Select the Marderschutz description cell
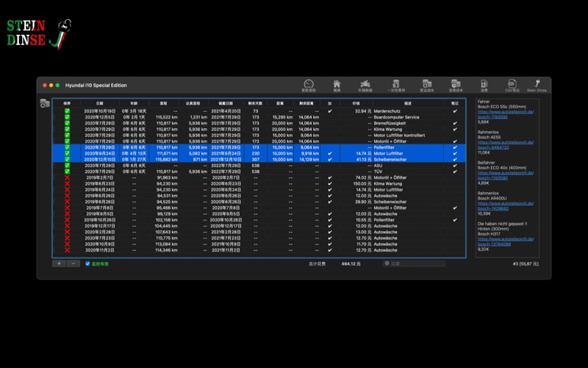588x368 pixels. 387,111
